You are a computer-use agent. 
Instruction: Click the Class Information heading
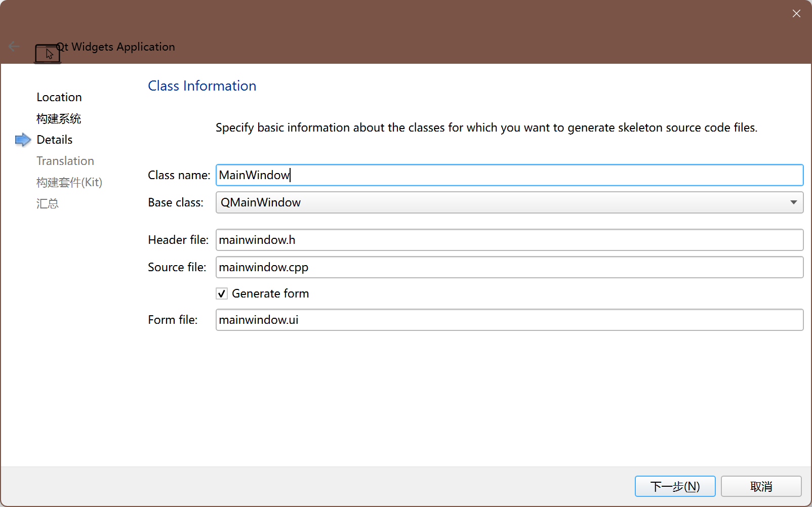(202, 86)
